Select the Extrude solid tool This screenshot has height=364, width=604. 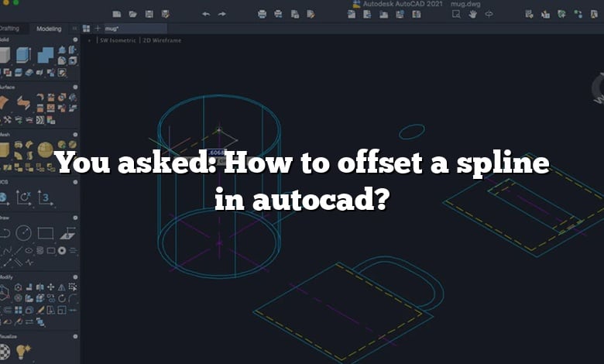(23, 55)
